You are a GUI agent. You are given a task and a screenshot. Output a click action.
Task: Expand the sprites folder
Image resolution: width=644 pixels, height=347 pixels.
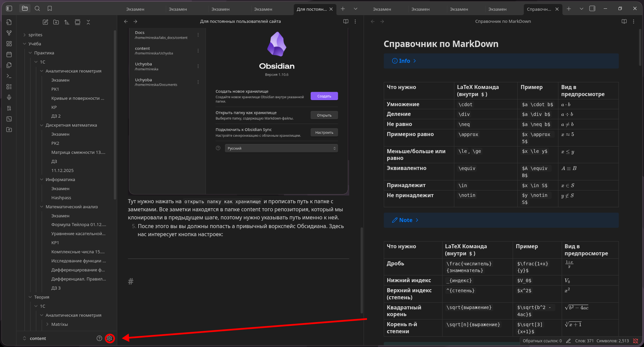click(x=35, y=35)
